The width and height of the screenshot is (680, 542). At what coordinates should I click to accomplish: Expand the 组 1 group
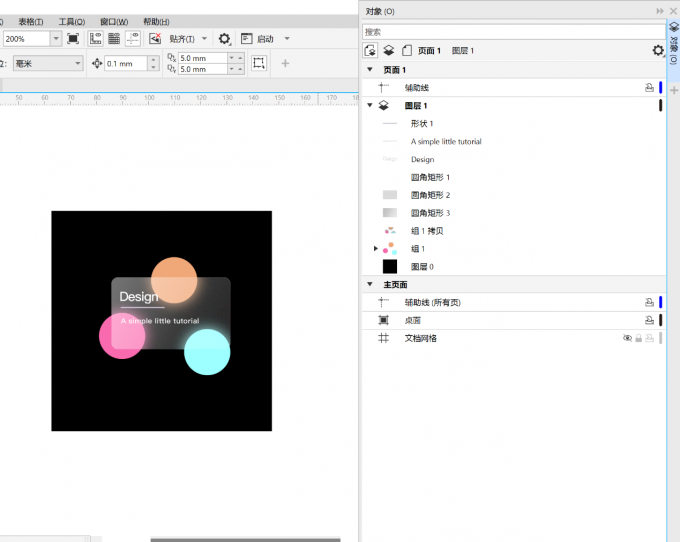pos(376,248)
